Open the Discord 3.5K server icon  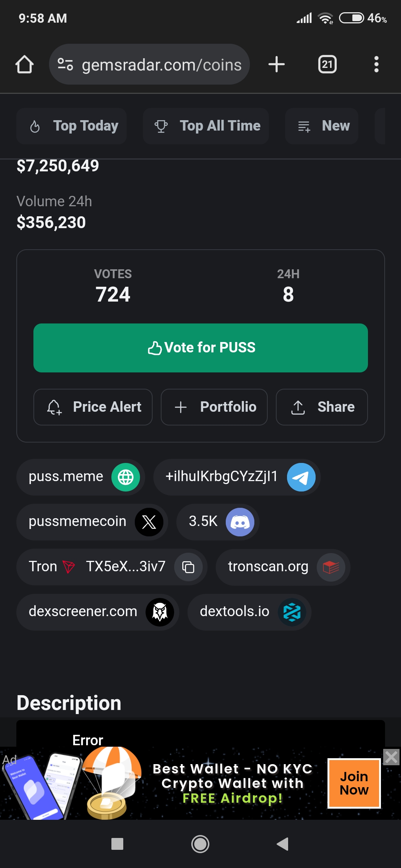click(x=240, y=522)
